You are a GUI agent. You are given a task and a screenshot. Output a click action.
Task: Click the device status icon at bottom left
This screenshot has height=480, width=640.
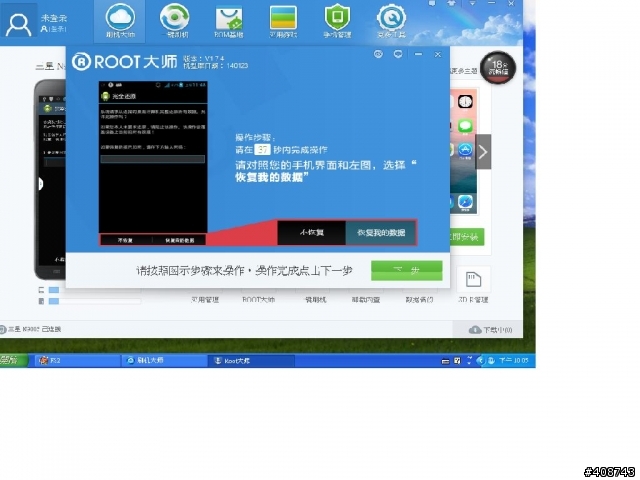pyautogui.click(x=3, y=329)
